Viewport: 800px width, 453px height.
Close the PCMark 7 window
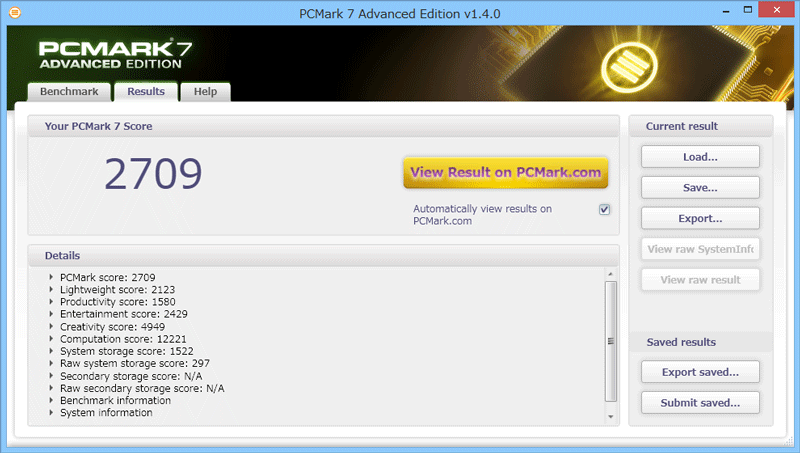click(x=777, y=10)
